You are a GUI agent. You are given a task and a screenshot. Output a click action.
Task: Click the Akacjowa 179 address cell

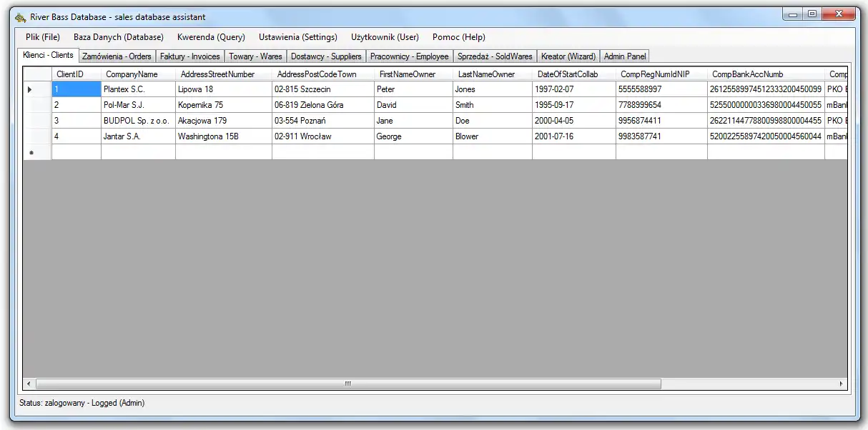(x=224, y=121)
